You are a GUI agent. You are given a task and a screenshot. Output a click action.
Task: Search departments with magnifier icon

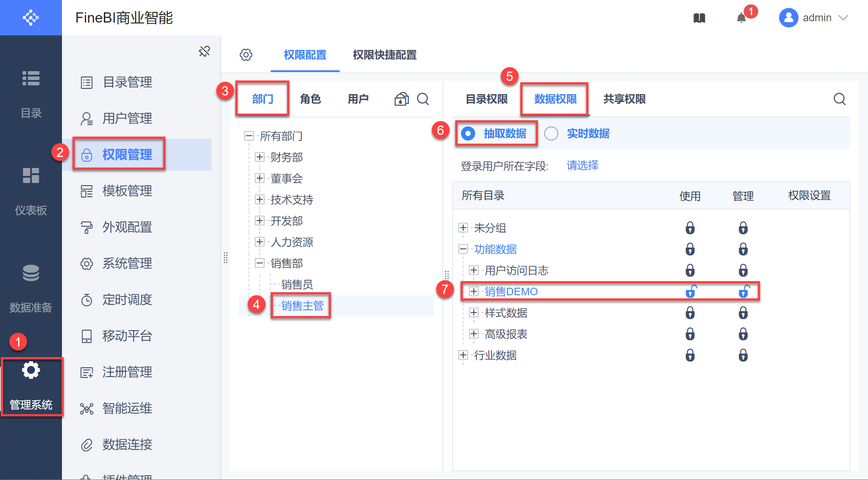pyautogui.click(x=423, y=99)
